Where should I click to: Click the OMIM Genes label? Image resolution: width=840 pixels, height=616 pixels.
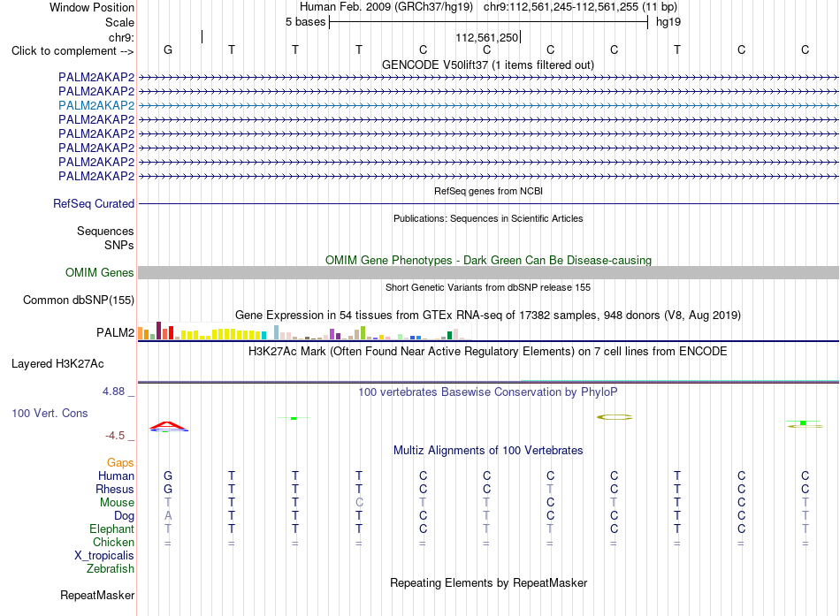click(99, 272)
